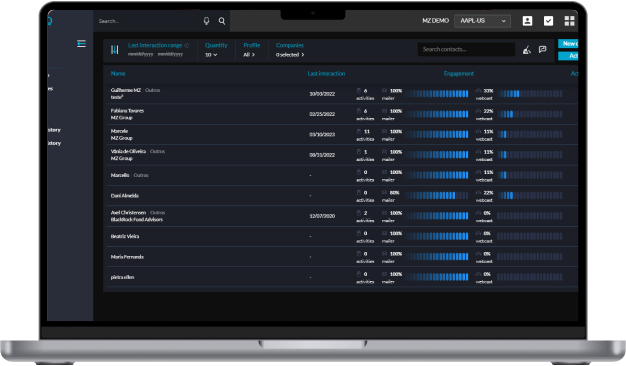
Task: Open contact Beatriz Vieira
Action: [x=125, y=236]
